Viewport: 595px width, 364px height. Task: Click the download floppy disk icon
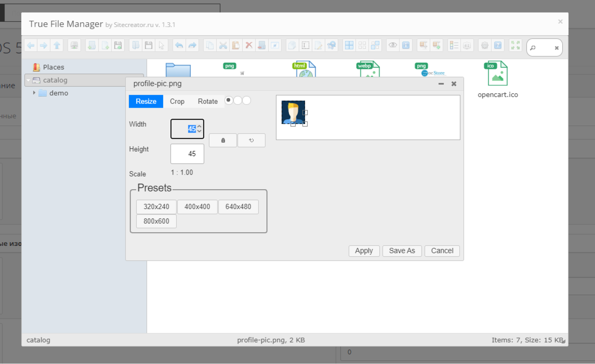pyautogui.click(x=149, y=45)
